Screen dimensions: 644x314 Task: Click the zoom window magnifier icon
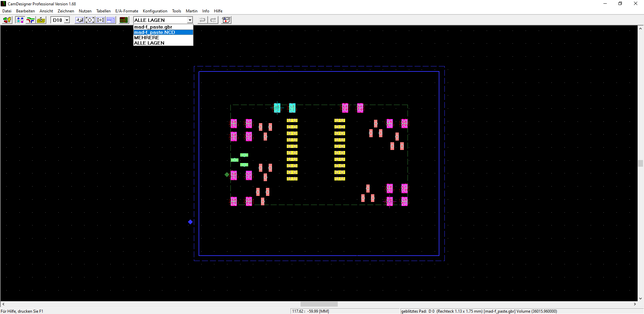point(79,20)
